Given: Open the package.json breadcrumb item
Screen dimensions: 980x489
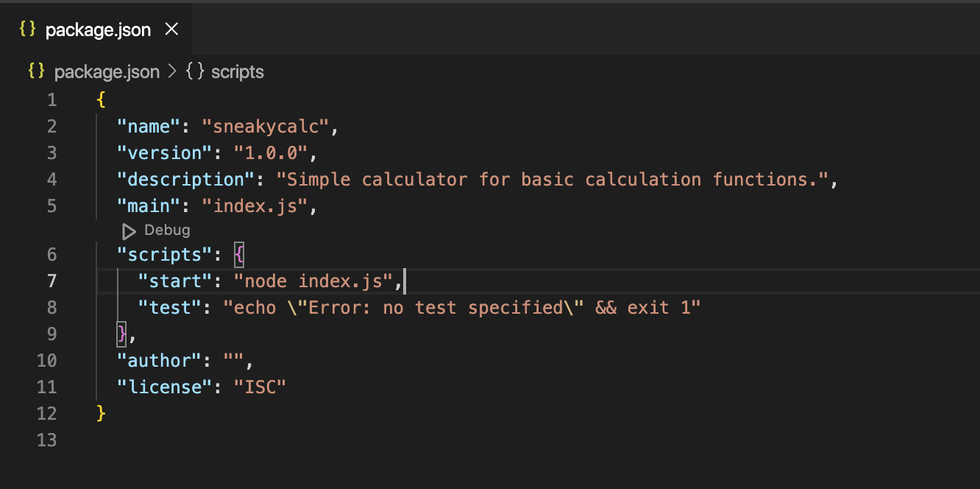Looking at the screenshot, I should click(107, 71).
